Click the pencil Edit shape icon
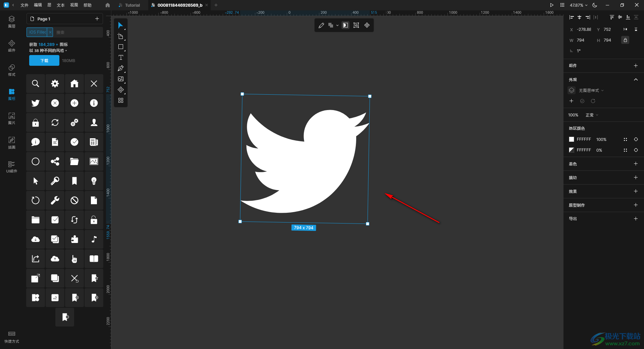The image size is (644, 349). coord(321,26)
